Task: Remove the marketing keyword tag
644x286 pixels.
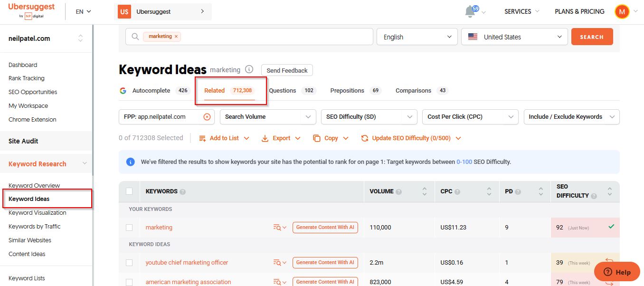Action: point(176,36)
